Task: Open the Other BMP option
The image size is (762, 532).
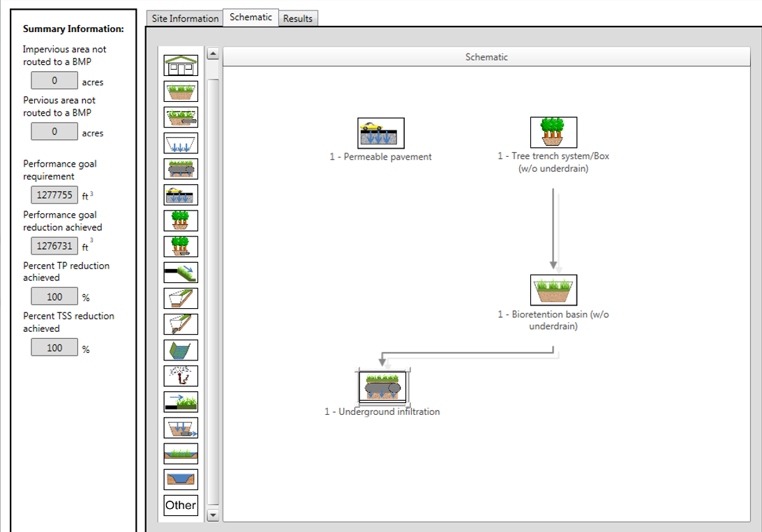Action: pos(180,505)
